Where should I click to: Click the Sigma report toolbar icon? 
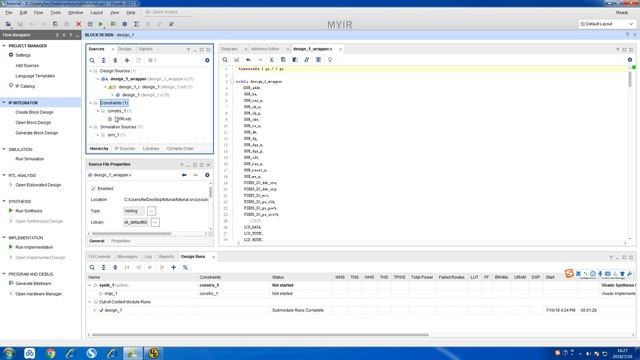pyautogui.click(x=136, y=24)
